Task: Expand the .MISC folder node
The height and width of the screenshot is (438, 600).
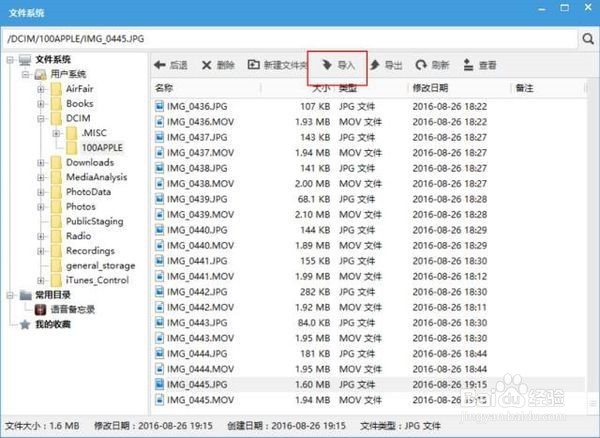Action: click(56, 133)
